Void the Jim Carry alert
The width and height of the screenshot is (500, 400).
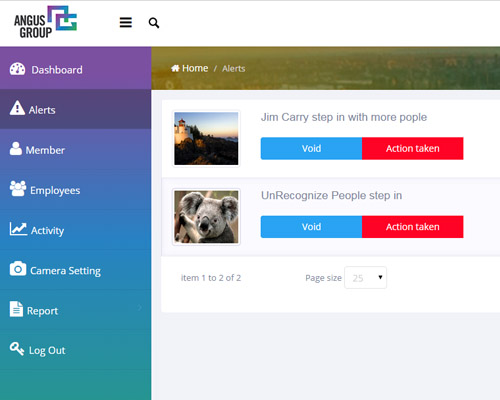[x=311, y=148]
